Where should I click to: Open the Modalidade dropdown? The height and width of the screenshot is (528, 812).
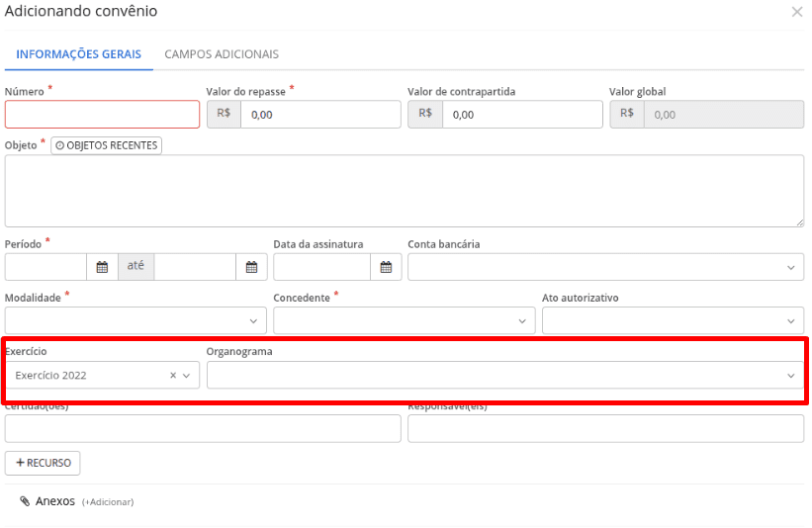tap(253, 321)
